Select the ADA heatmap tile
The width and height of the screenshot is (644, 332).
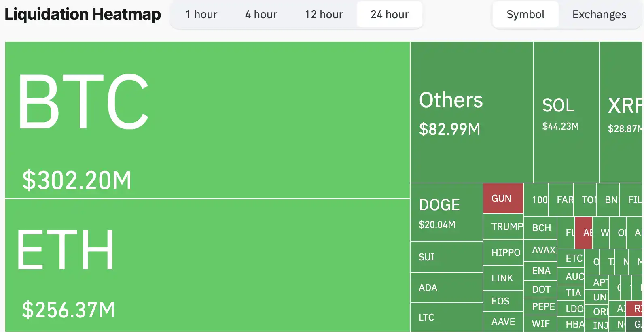click(x=447, y=288)
